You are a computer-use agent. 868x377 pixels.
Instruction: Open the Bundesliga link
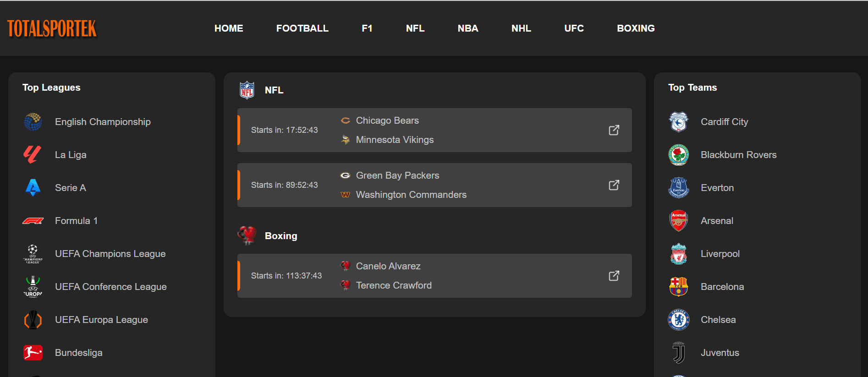point(78,353)
